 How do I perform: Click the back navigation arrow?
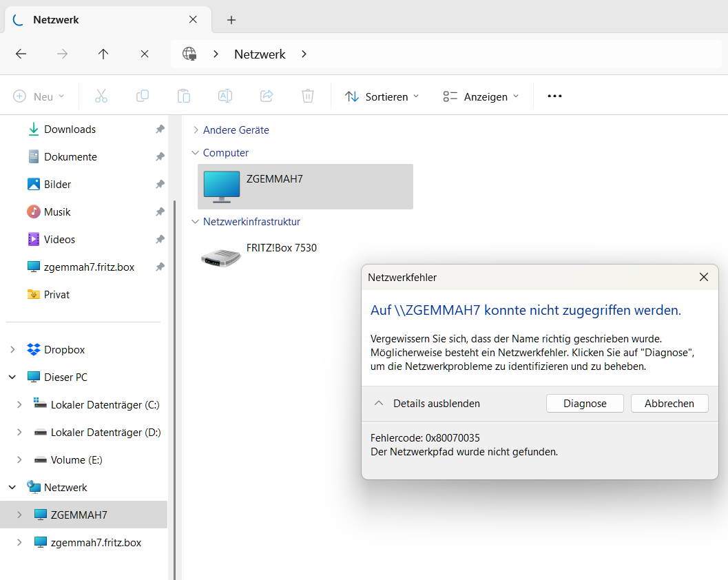[x=21, y=54]
